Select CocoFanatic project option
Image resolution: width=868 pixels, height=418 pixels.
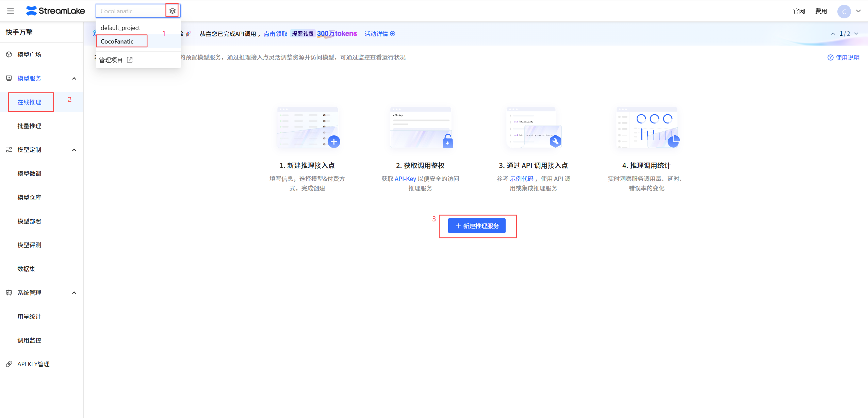tap(117, 41)
